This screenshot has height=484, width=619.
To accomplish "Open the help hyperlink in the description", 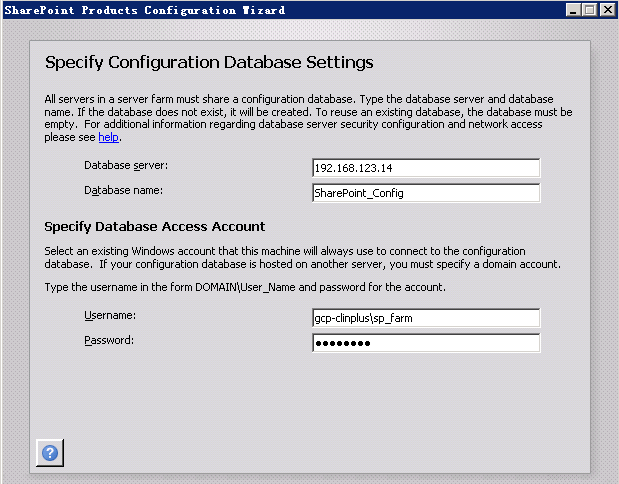I will (x=109, y=137).
